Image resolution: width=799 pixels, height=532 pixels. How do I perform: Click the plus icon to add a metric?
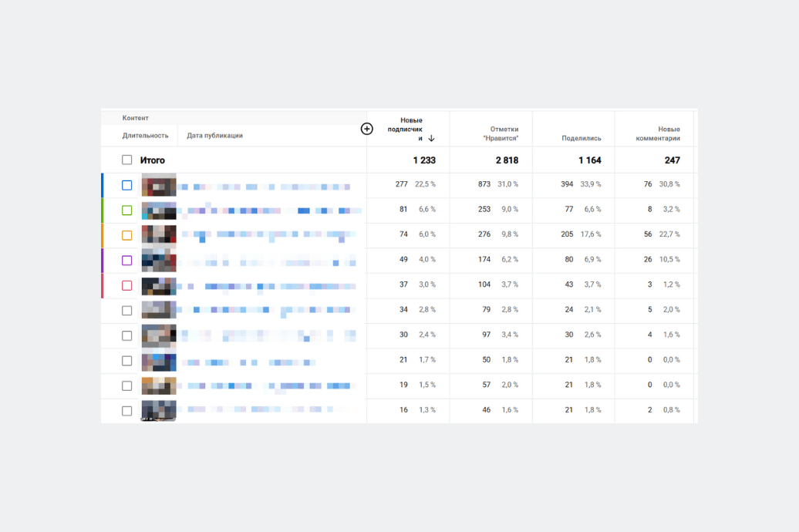(x=367, y=129)
